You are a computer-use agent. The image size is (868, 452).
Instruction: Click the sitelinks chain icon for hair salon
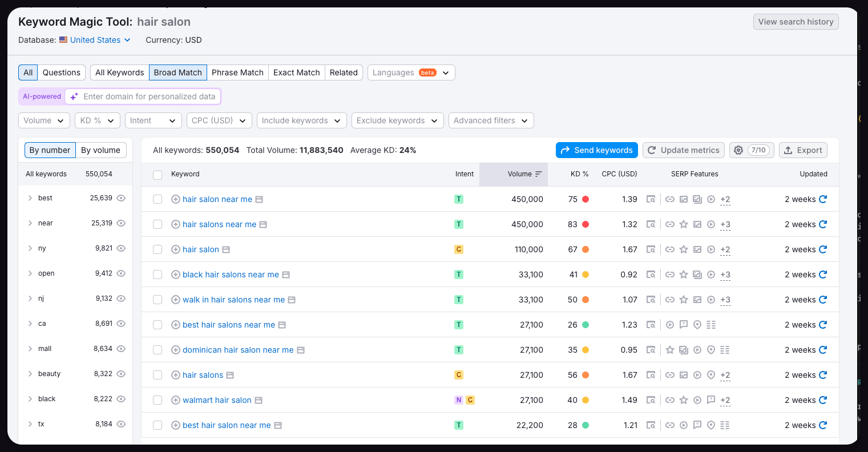(x=670, y=249)
